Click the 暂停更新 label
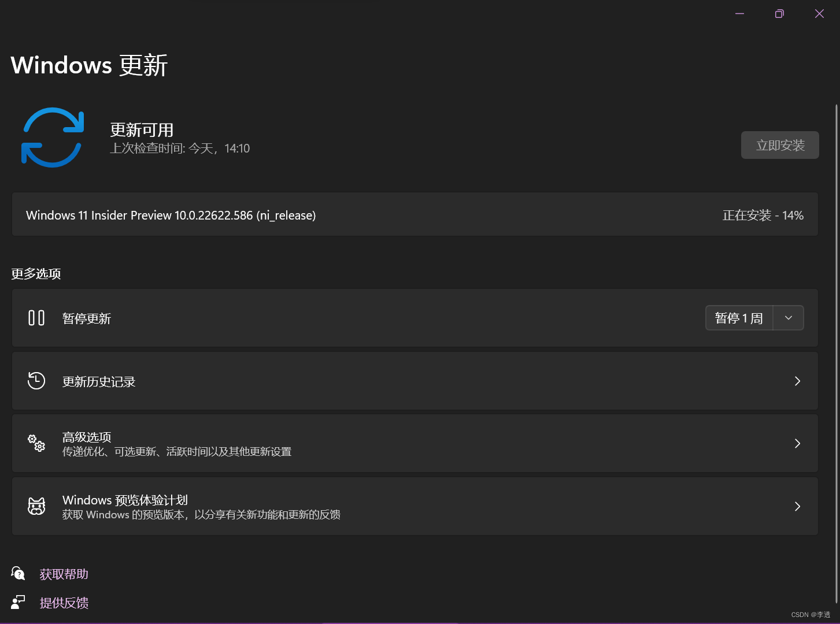The height and width of the screenshot is (624, 840). pyautogui.click(x=87, y=318)
